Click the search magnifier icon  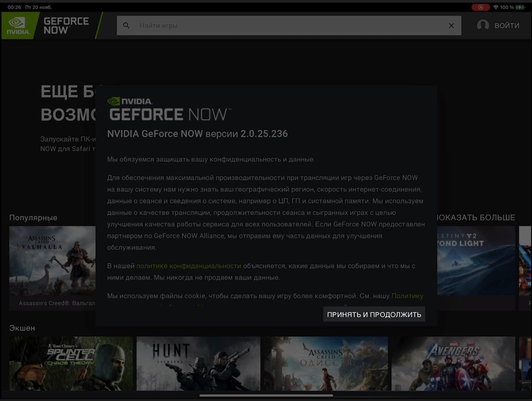click(126, 26)
